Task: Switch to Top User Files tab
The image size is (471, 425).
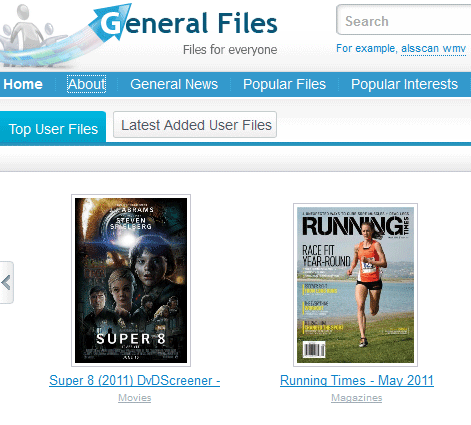Action: pyautogui.click(x=53, y=128)
